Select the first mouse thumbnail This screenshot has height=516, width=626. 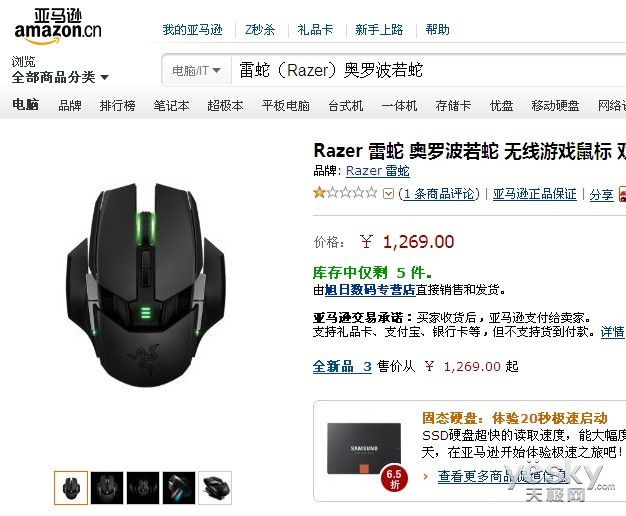[71, 488]
